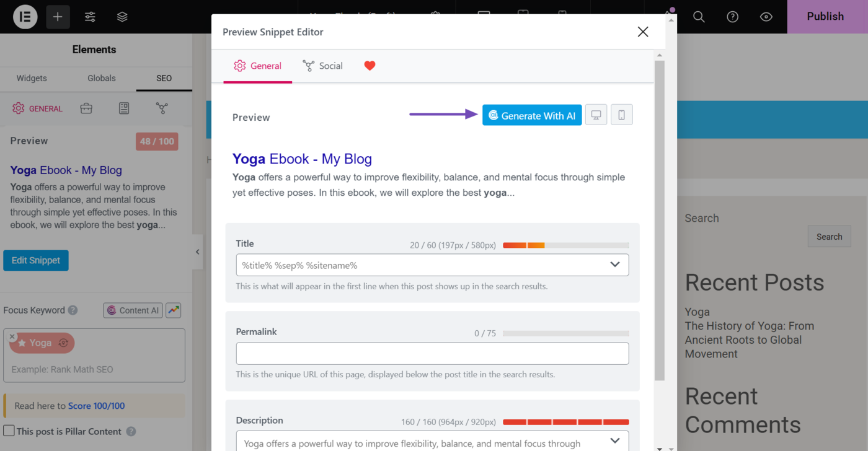Expand the Title variables dropdown
Screen dimensions: 868x451
[614, 265]
